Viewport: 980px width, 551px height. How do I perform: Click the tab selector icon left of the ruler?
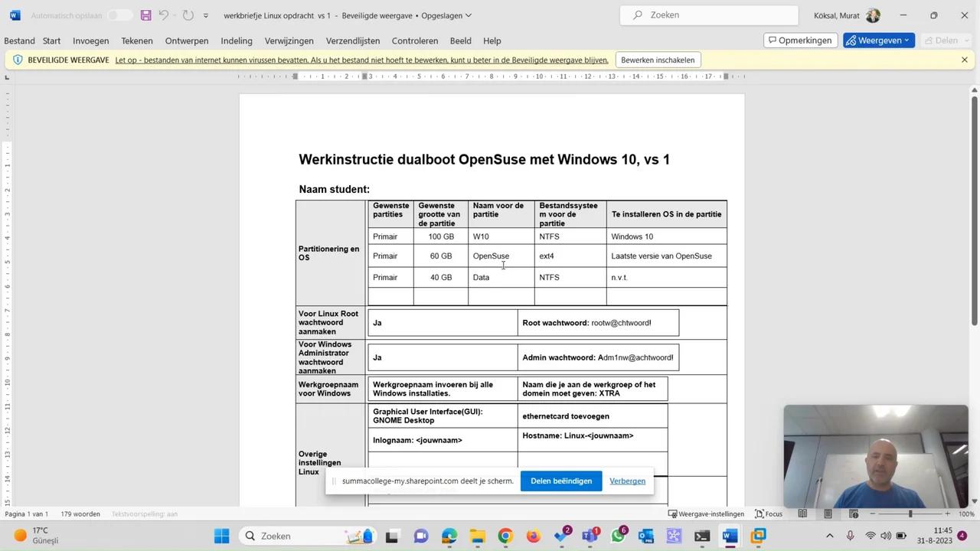7,77
